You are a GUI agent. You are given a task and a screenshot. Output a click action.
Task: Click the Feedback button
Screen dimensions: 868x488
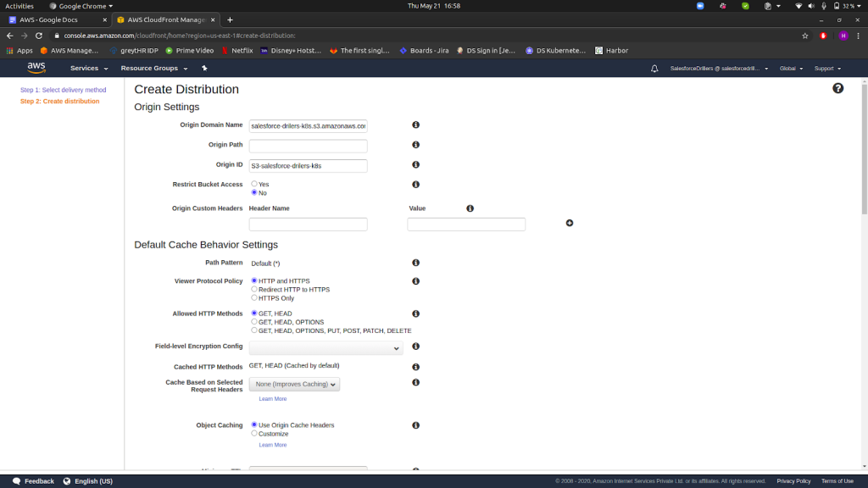pos(33,481)
